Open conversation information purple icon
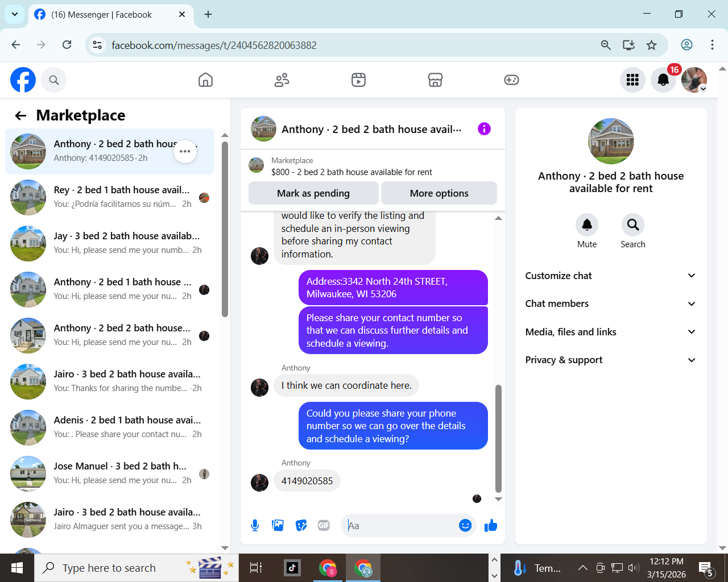The image size is (728, 582). (484, 129)
